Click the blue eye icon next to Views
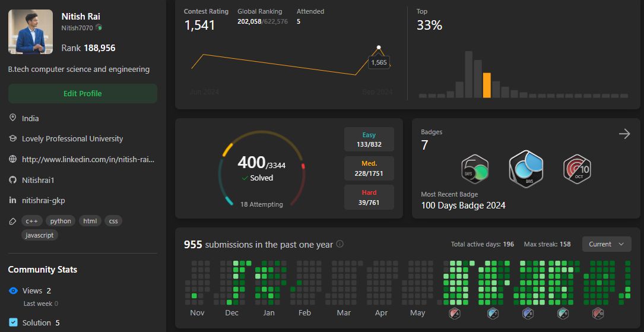Viewport: 644px width, 332px height. click(13, 290)
